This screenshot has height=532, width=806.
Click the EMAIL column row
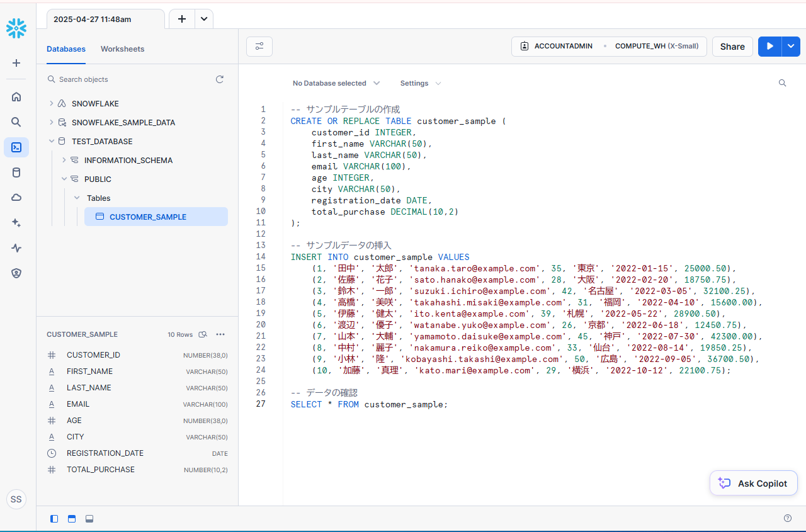[137, 404]
